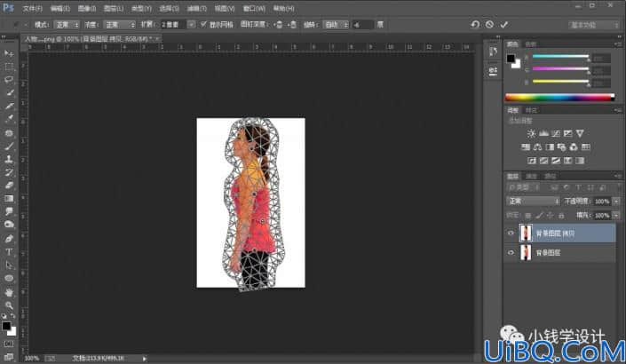Move pin depth forward icon
Screen dimensions: 626x364
pos(278,24)
